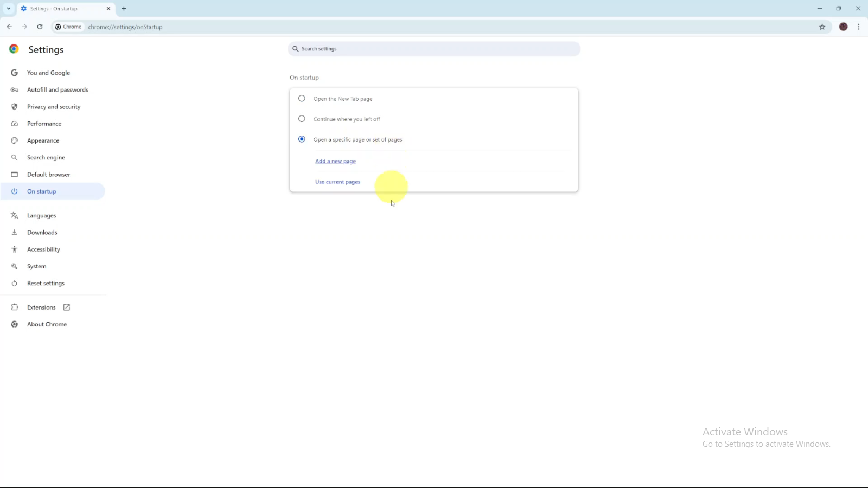Restore down the Chrome window
This screenshot has height=488, width=868.
coord(839,9)
